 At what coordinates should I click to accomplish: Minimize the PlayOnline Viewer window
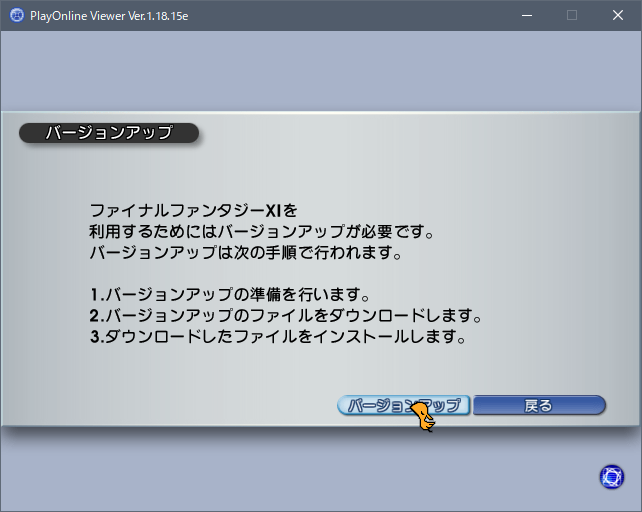(x=527, y=16)
